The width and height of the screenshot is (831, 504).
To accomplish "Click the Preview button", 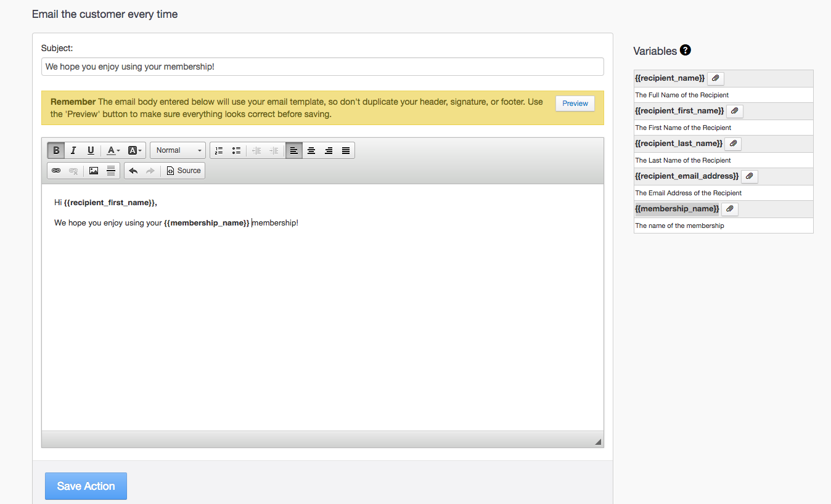I will (x=575, y=104).
